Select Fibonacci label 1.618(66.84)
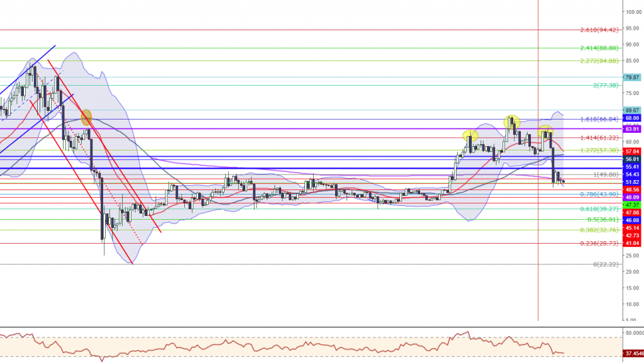Image resolution: width=644 pixels, height=362 pixels. coord(599,119)
